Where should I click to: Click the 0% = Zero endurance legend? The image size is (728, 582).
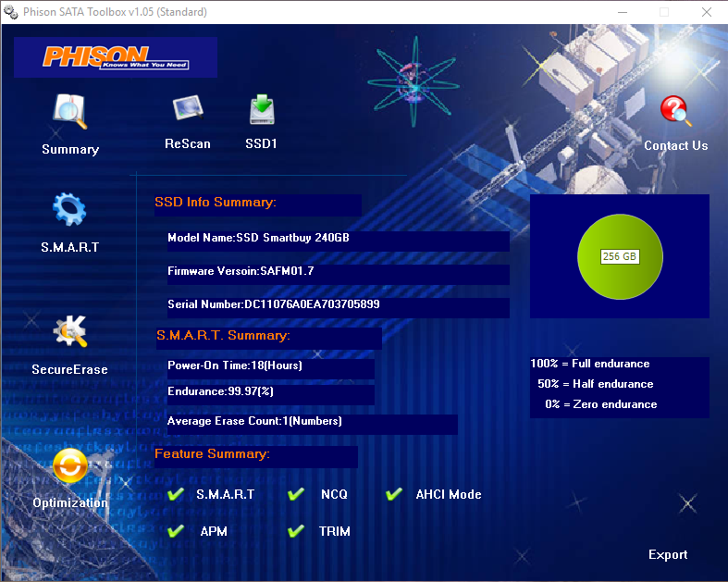(x=601, y=404)
